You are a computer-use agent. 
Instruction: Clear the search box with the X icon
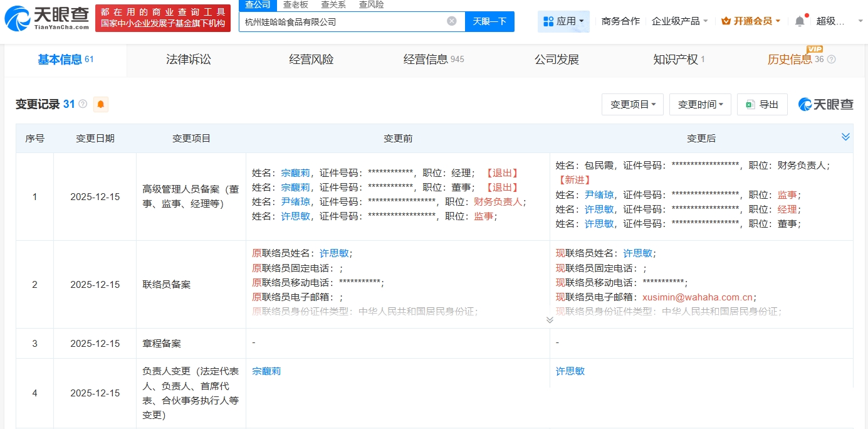coord(451,21)
